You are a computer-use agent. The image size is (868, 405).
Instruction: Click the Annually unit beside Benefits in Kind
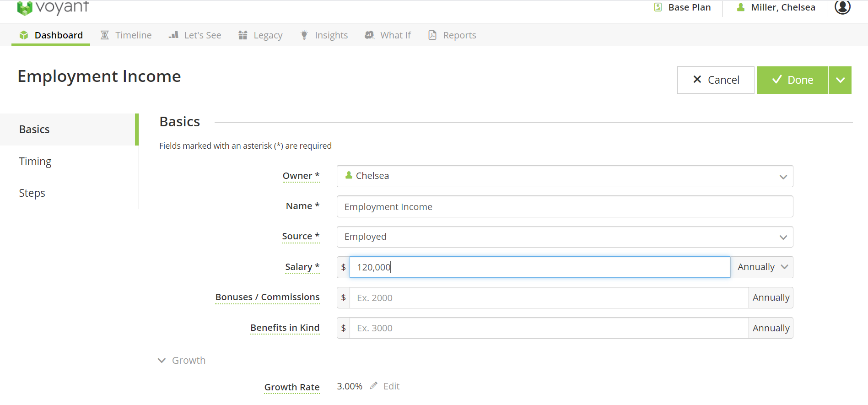(771, 328)
